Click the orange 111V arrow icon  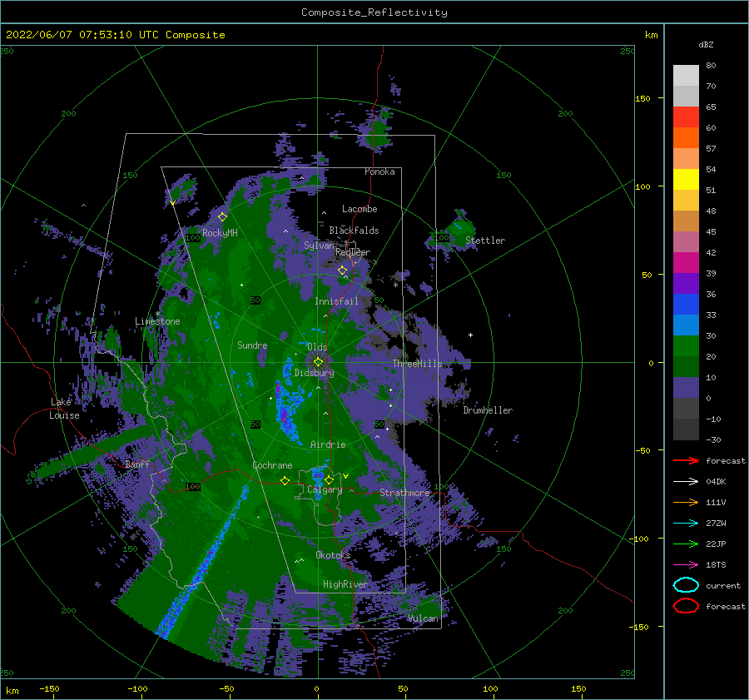point(686,502)
